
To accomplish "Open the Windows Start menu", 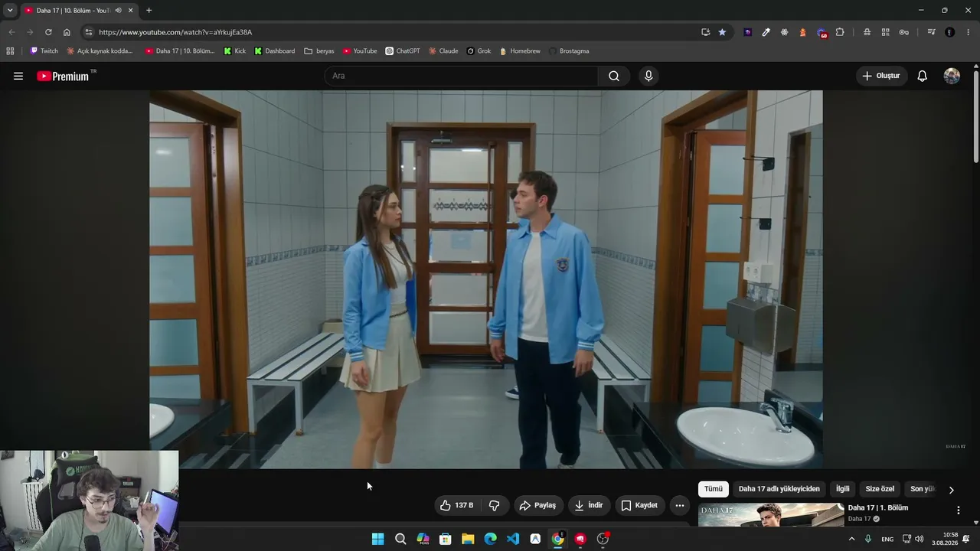I will [x=377, y=539].
